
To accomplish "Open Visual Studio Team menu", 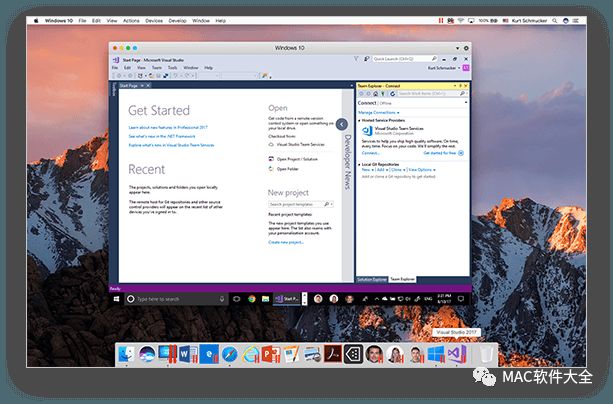I will point(157,68).
